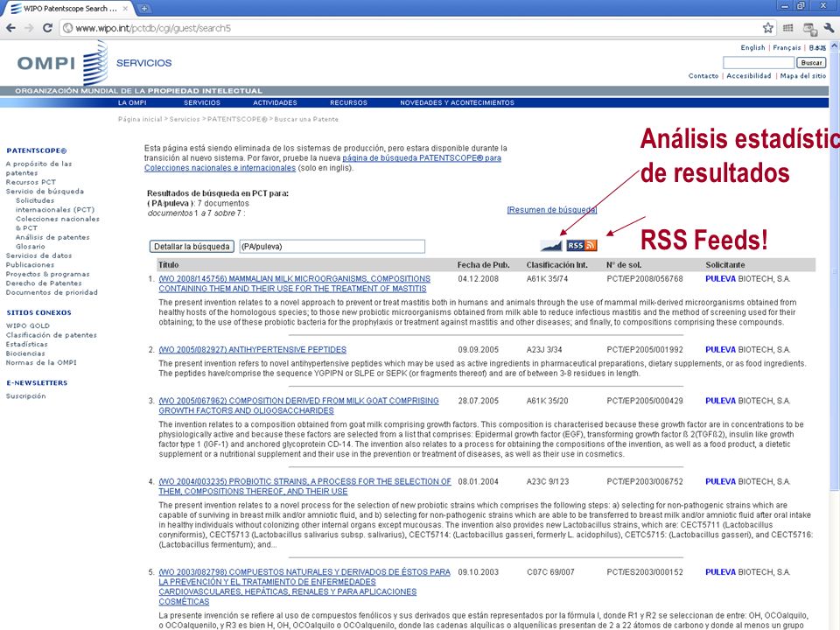The image size is (840, 630).
Task: Open Colecciones nacionales & PCT
Action: tap(58, 223)
